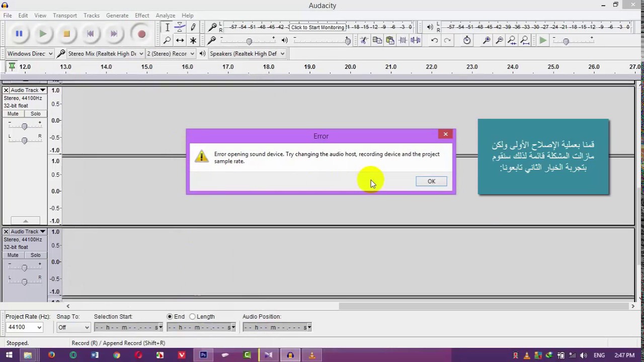Select the Zoom magnifier tool

167,40
